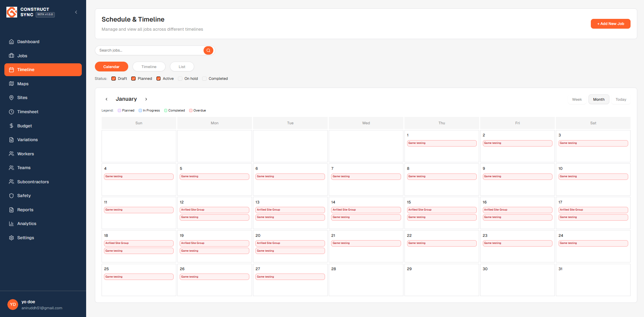Navigate to Sites using its sidebar icon

12,97
